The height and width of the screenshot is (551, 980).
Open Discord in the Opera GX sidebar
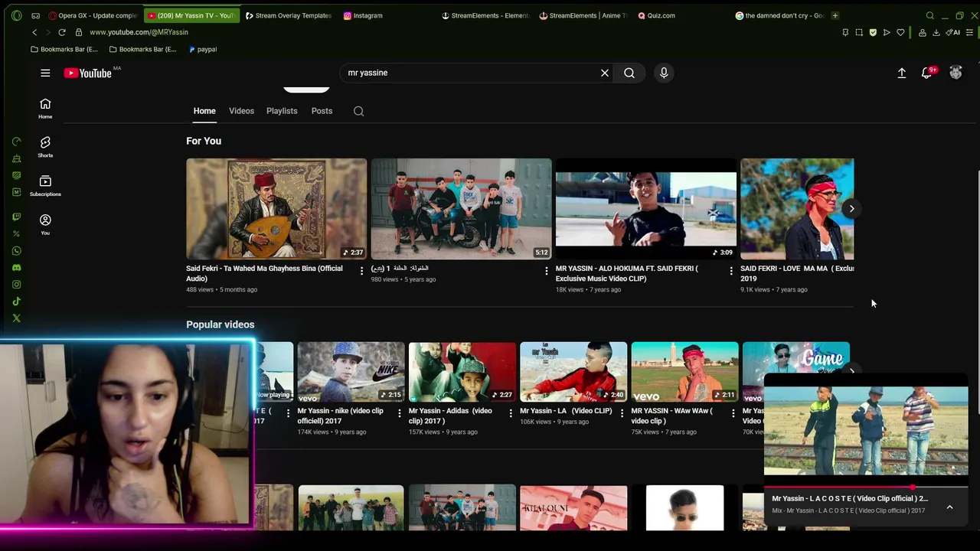[16, 268]
